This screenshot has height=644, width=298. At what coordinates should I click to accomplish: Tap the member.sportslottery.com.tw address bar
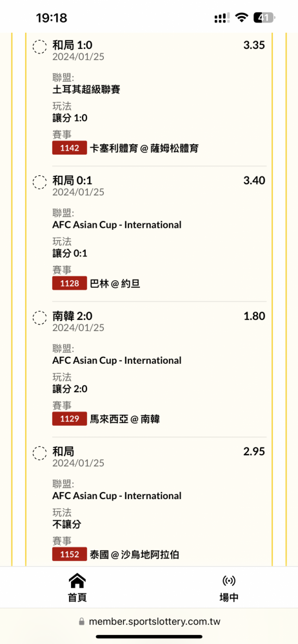149,621
